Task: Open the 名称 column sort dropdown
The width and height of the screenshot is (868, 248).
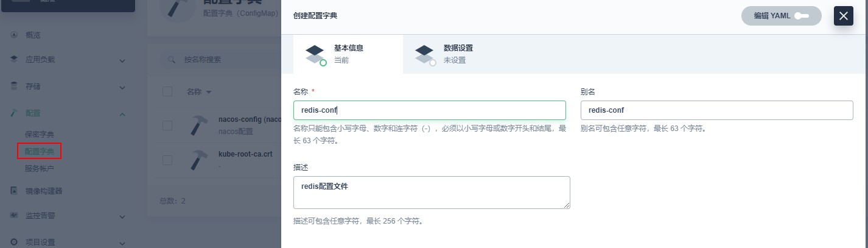Action: [x=209, y=92]
